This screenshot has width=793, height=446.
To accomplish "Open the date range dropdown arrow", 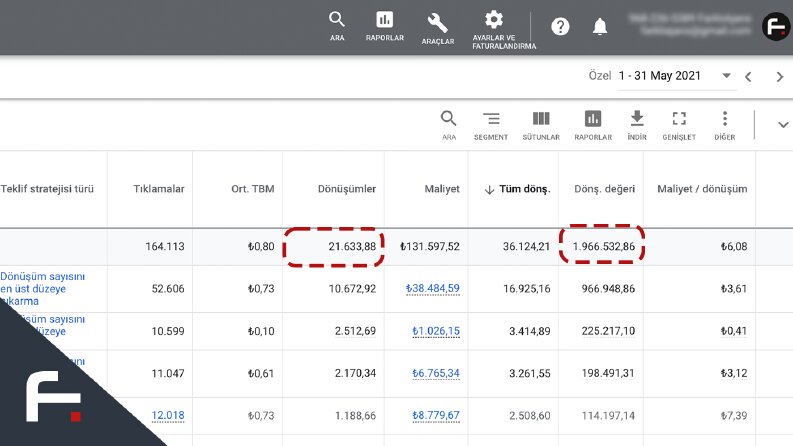I will 726,76.
